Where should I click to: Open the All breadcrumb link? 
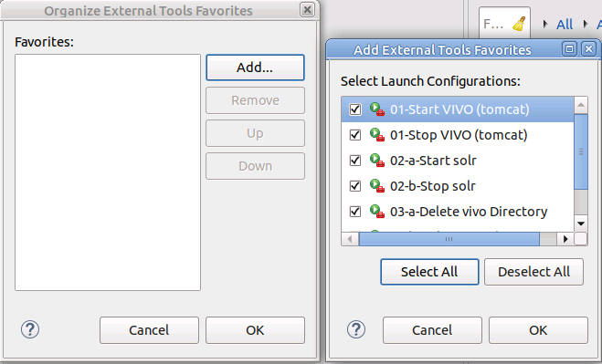pos(565,25)
